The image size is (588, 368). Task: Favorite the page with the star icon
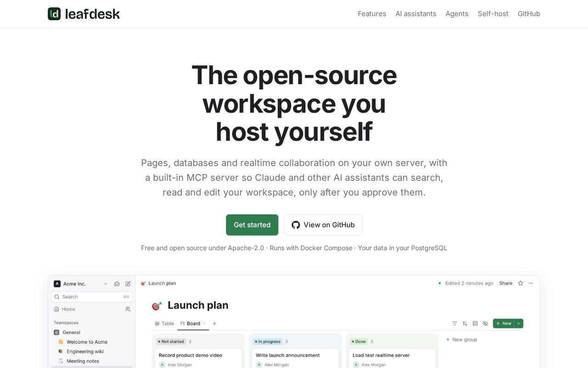[520, 283]
